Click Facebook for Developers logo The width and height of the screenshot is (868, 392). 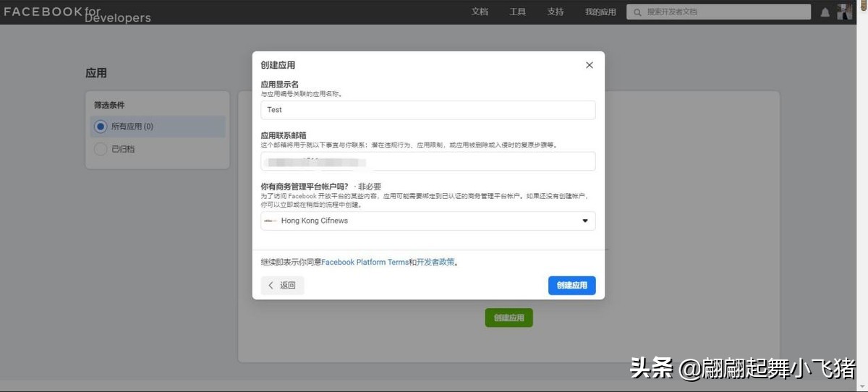point(77,14)
